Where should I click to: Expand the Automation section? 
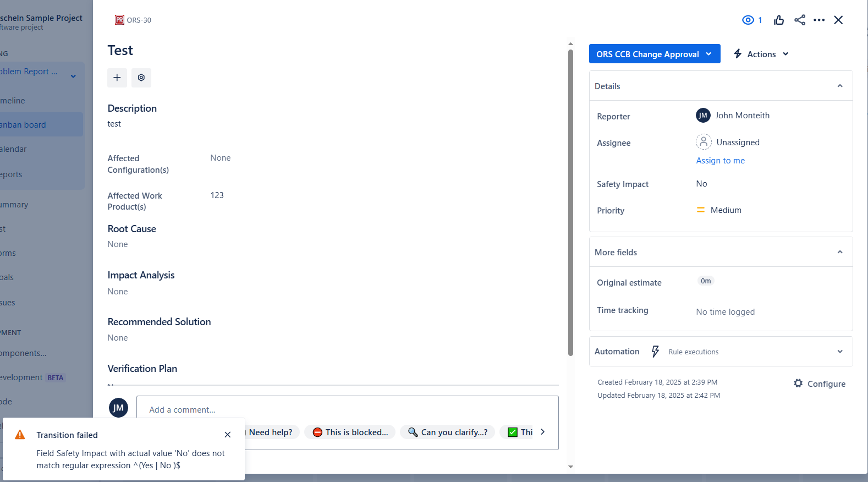pyautogui.click(x=840, y=352)
